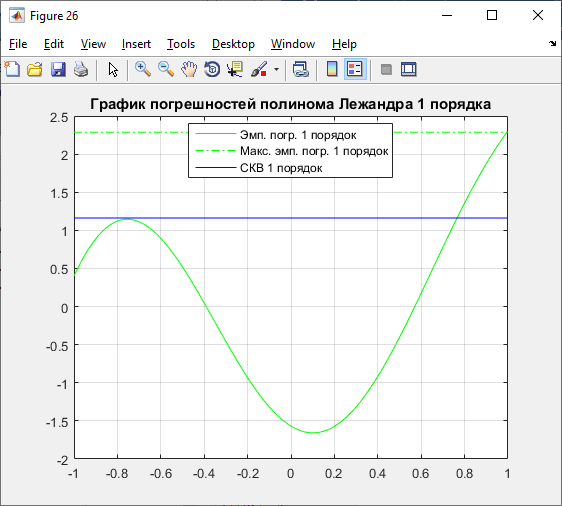Save the figure with the floppy disk icon
Screen dimensions: 562x506
click(58, 69)
